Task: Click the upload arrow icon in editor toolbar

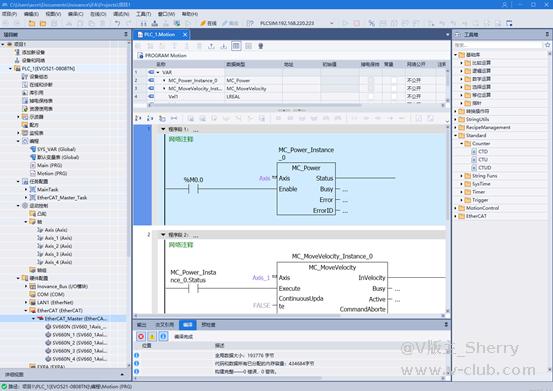Action: (211, 46)
